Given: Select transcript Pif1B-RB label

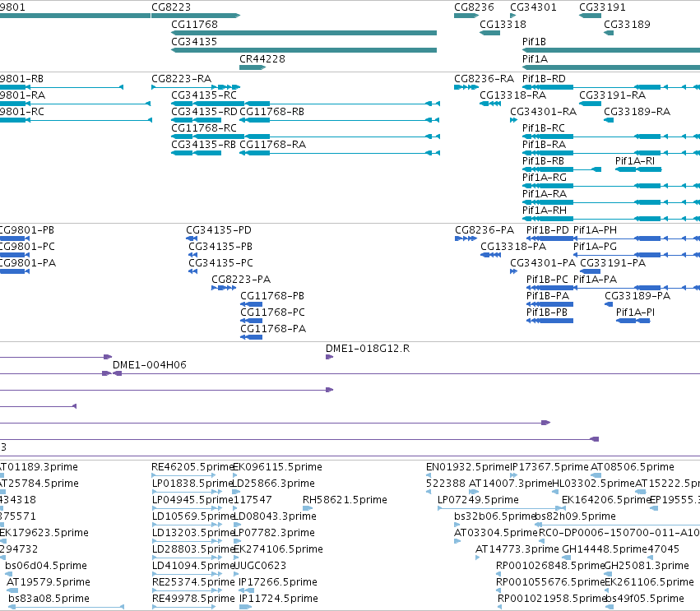Looking at the screenshot, I should click(543, 161).
